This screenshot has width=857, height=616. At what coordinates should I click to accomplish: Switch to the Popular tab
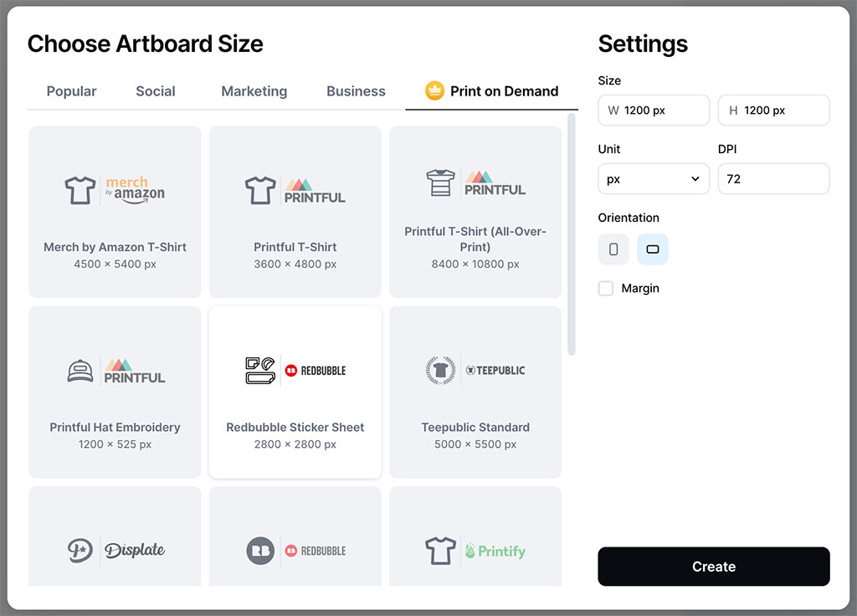click(x=72, y=91)
